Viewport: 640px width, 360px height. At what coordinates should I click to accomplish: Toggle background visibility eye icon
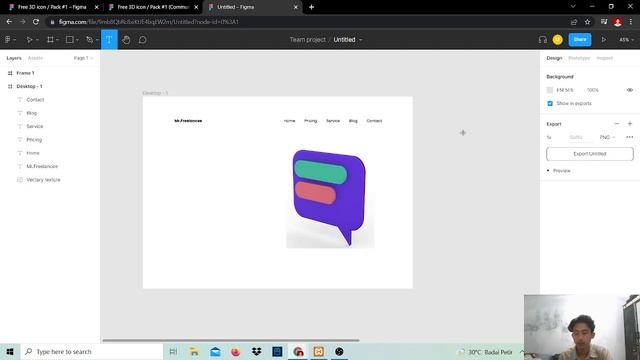(x=630, y=90)
